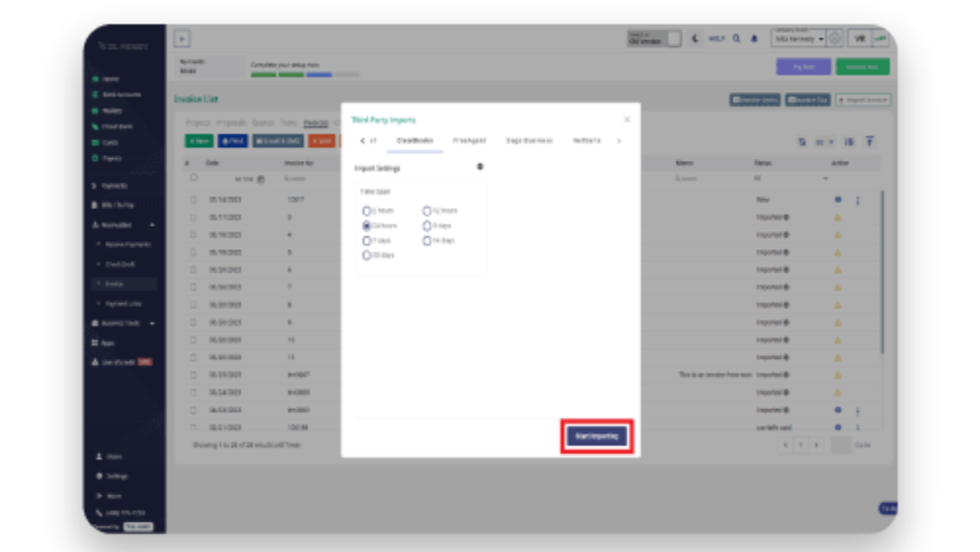Open Cards in the sidebar

coord(106,142)
